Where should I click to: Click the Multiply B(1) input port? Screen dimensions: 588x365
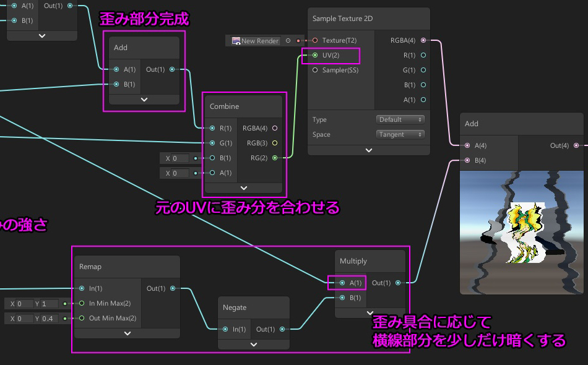342,298
